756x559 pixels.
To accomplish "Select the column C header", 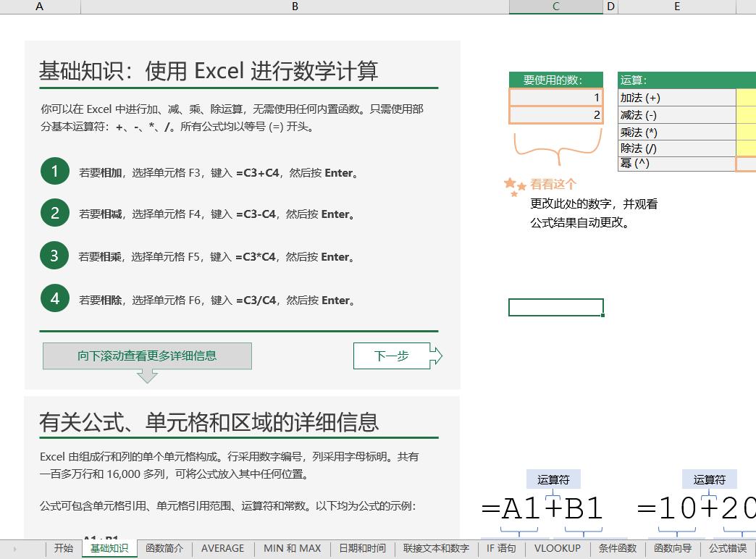I will (556, 6).
